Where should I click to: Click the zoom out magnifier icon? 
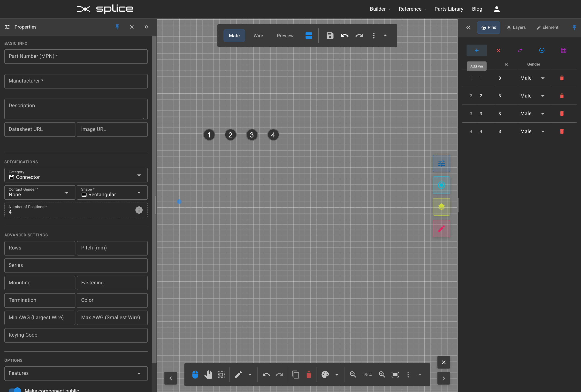point(352,374)
